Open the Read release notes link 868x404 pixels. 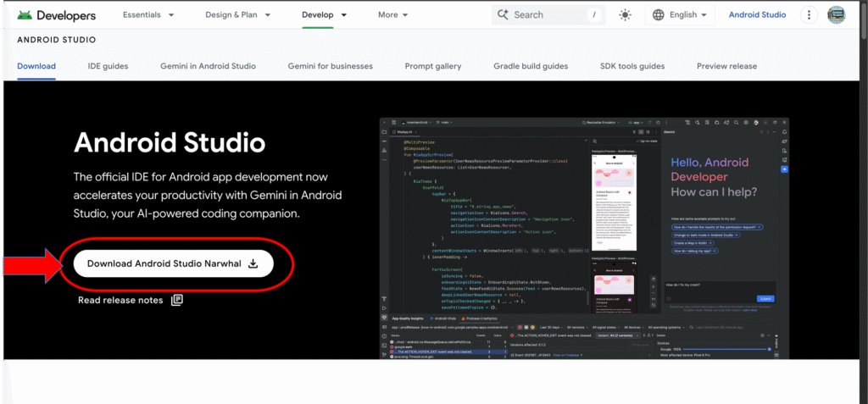[121, 300]
